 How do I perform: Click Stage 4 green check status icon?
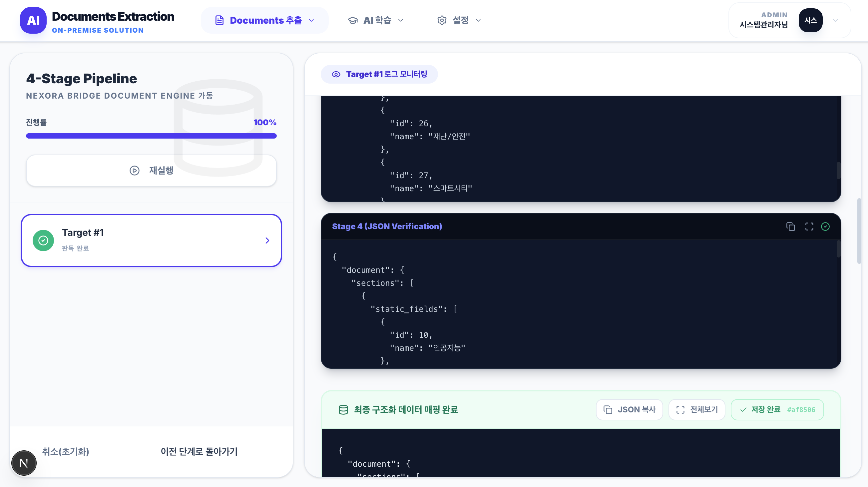pyautogui.click(x=825, y=227)
